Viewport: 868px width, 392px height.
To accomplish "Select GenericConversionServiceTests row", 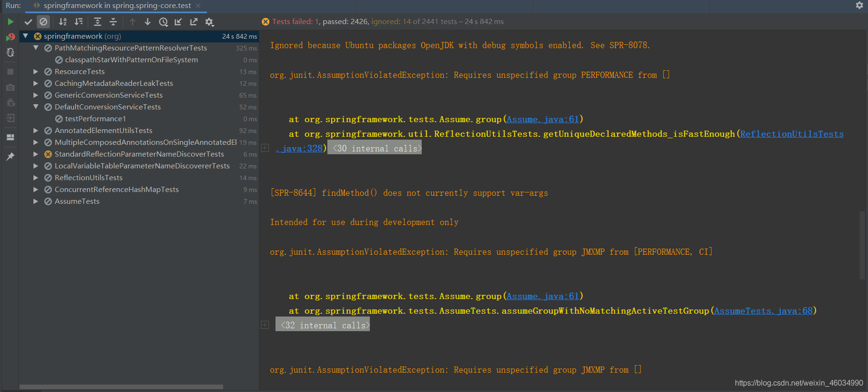I will 139,95.
